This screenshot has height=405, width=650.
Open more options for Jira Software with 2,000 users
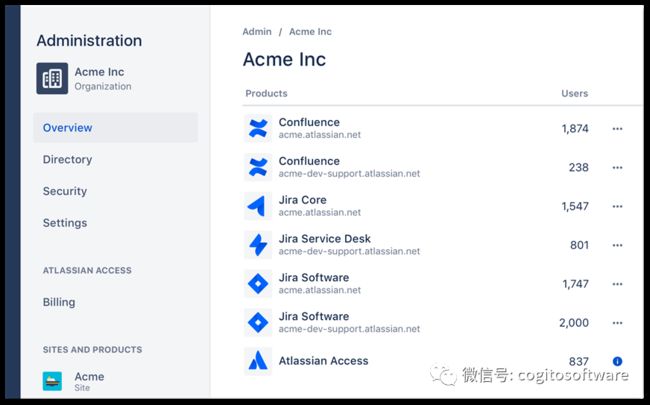coord(617,323)
